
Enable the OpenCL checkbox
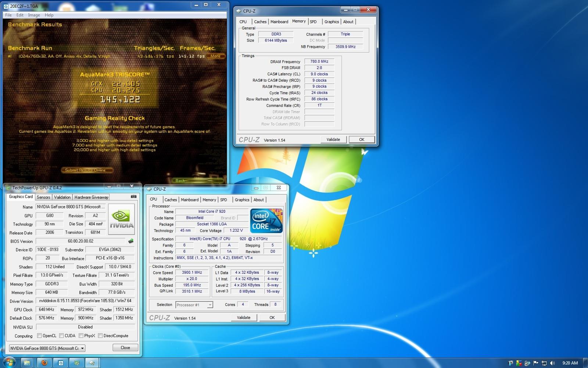coord(39,336)
